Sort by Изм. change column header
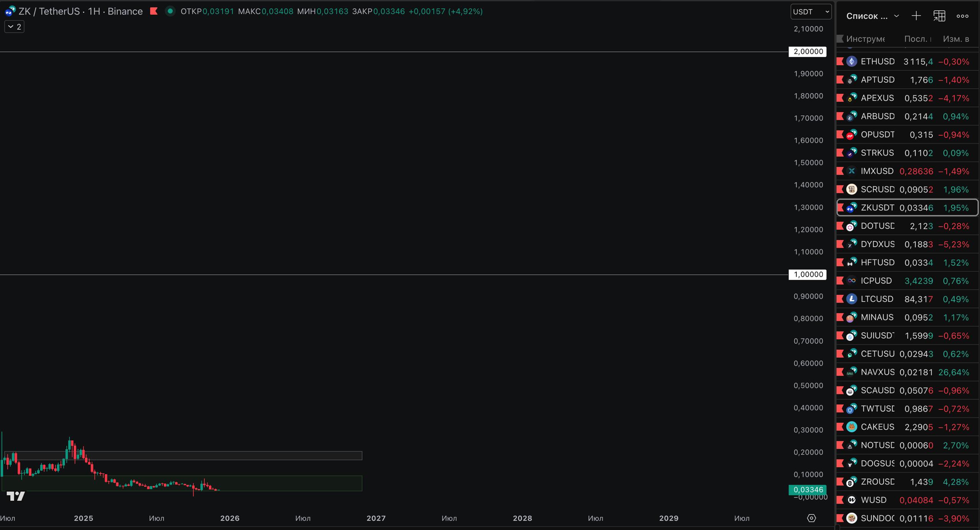This screenshot has height=530, width=980. point(955,39)
